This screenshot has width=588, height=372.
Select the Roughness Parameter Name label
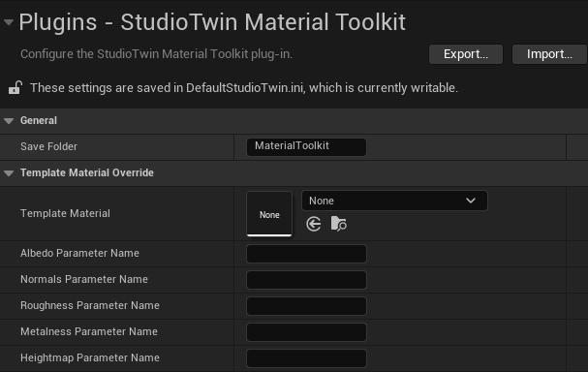pos(90,305)
